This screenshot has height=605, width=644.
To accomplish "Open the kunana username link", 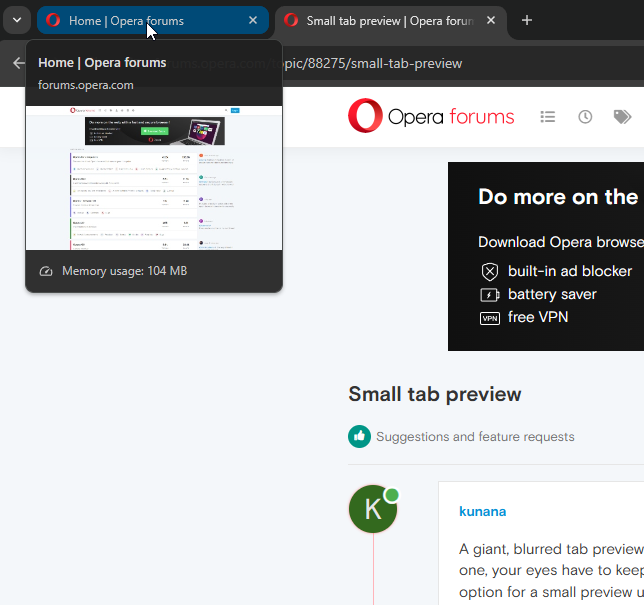I will [483, 511].
